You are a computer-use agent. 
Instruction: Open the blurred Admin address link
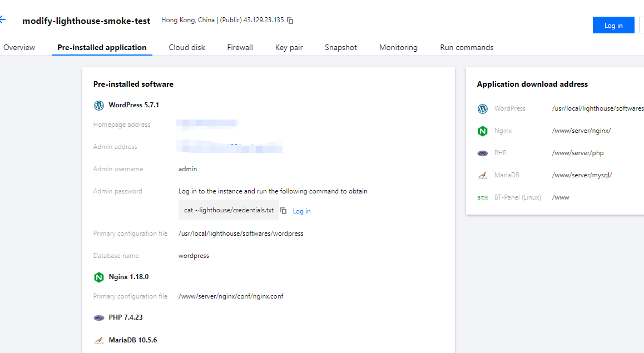[229, 147]
